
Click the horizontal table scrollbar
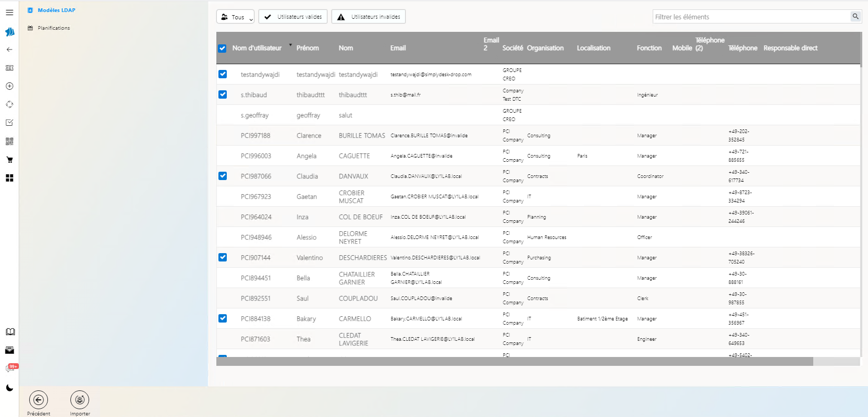pos(514,362)
